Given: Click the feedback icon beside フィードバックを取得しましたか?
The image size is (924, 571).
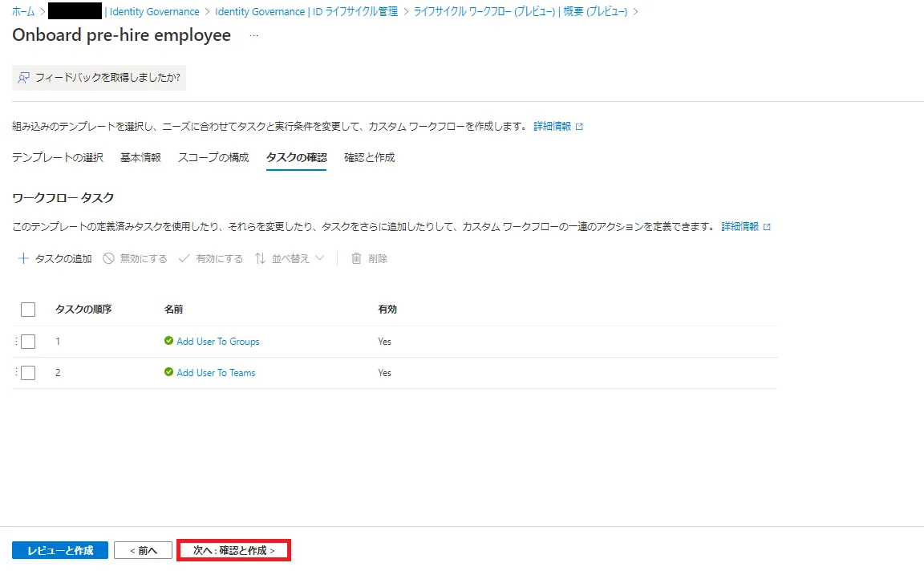Looking at the screenshot, I should tap(24, 78).
